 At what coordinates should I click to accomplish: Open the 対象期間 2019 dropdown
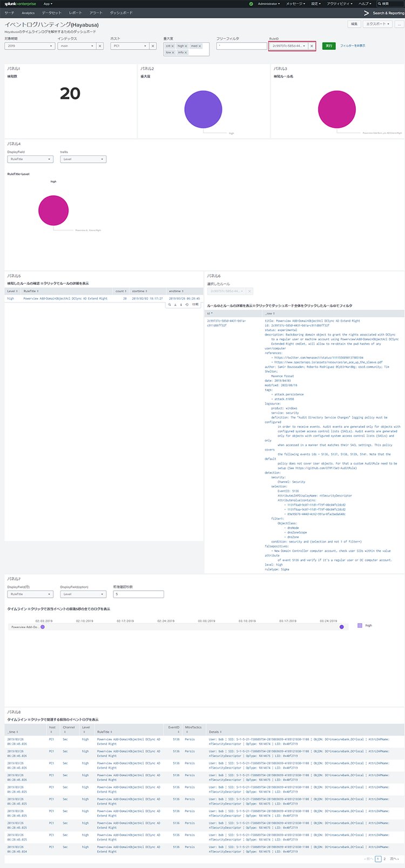(30, 46)
